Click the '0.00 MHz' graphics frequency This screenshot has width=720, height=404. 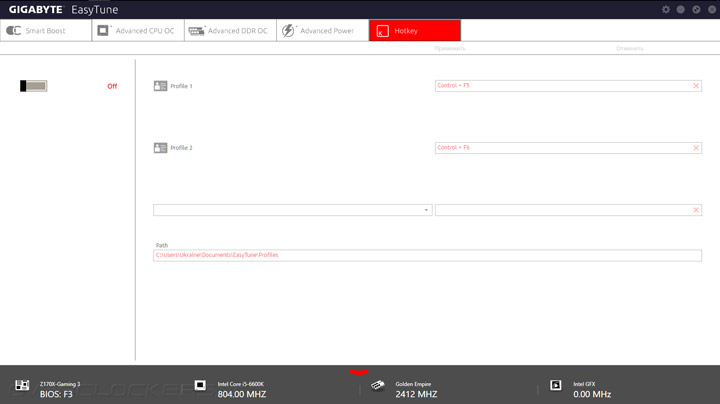point(592,394)
